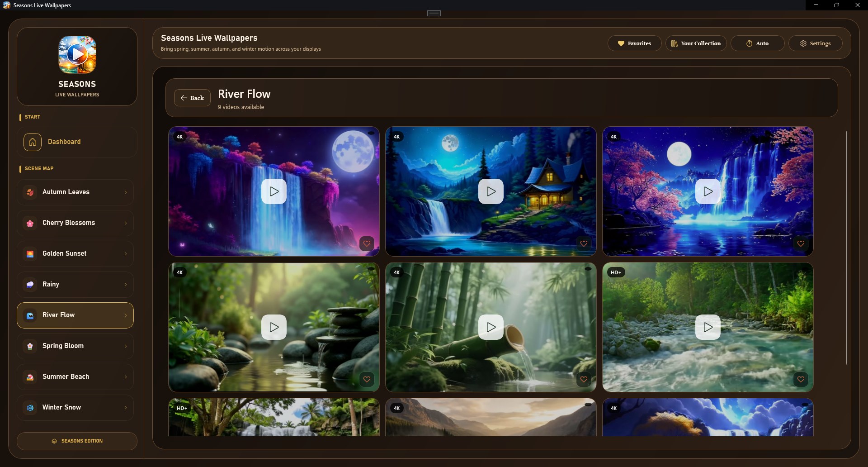Click the Autumn Leaves leaf icon
The width and height of the screenshot is (868, 467).
click(30, 192)
